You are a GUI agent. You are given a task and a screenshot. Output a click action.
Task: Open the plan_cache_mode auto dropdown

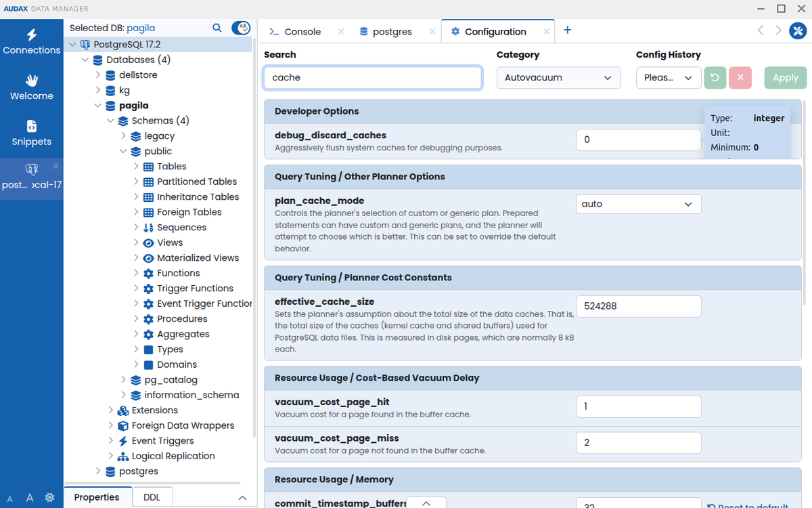click(x=639, y=204)
